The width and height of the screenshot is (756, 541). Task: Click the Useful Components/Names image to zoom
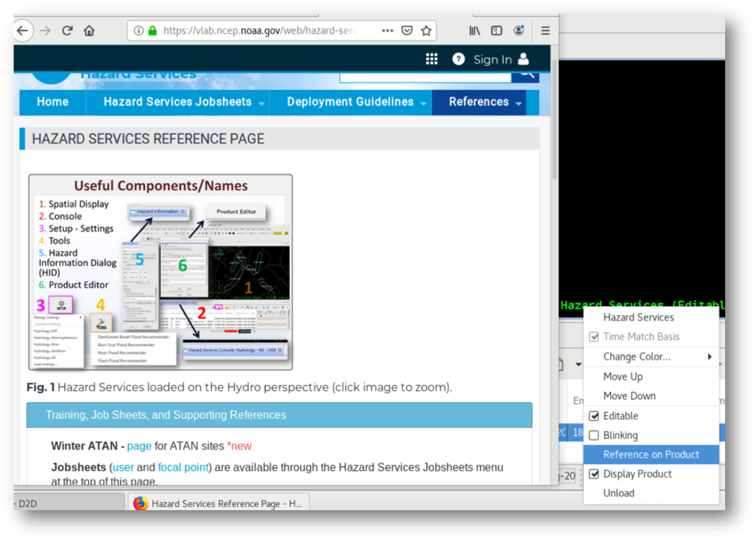[x=161, y=272]
